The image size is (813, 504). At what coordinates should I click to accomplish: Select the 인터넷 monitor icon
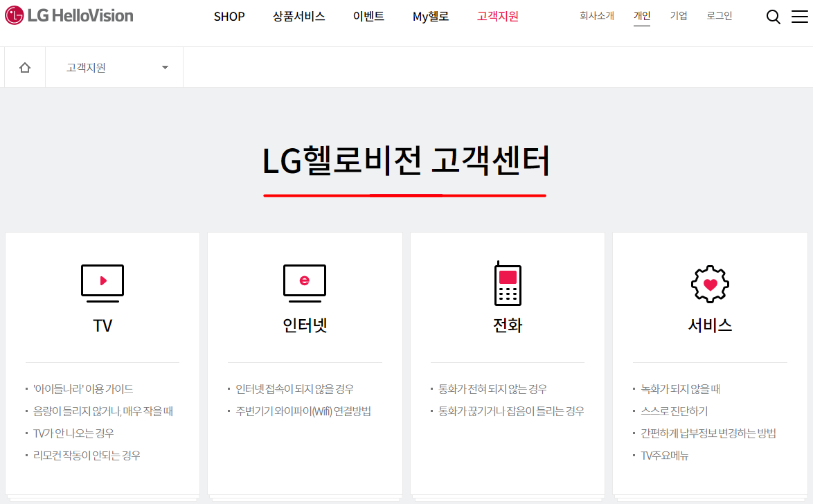(x=304, y=282)
